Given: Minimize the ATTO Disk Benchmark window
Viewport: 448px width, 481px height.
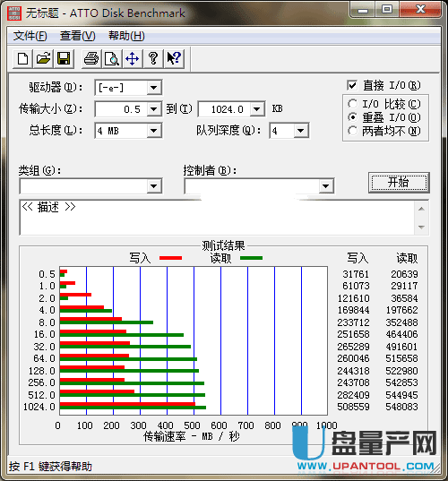Looking at the screenshot, I should point(363,10).
